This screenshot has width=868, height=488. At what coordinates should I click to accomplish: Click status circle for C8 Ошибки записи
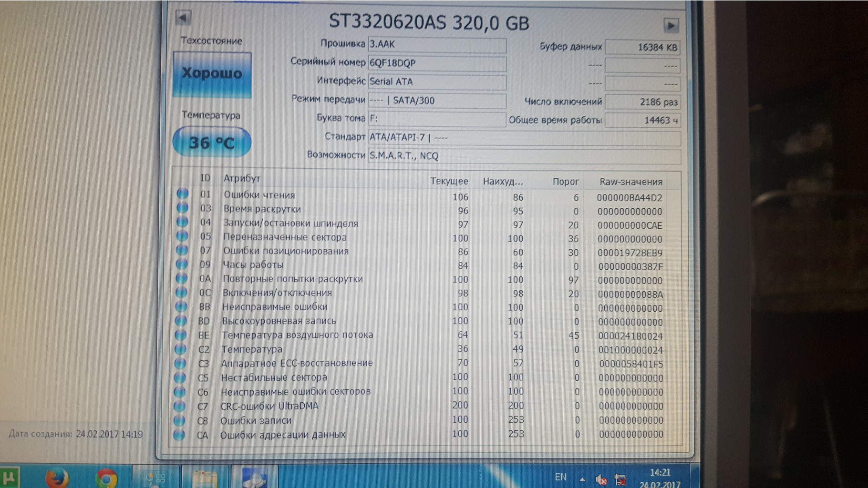(179, 420)
